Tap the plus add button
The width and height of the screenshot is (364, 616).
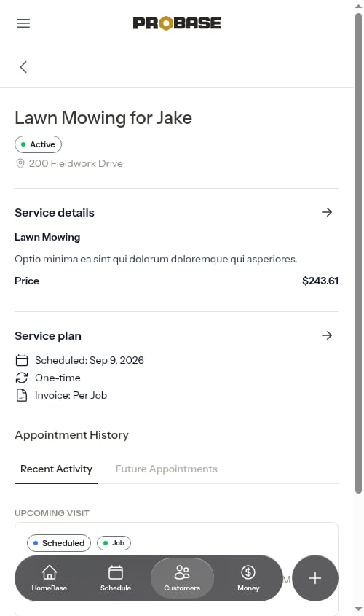[x=315, y=578]
